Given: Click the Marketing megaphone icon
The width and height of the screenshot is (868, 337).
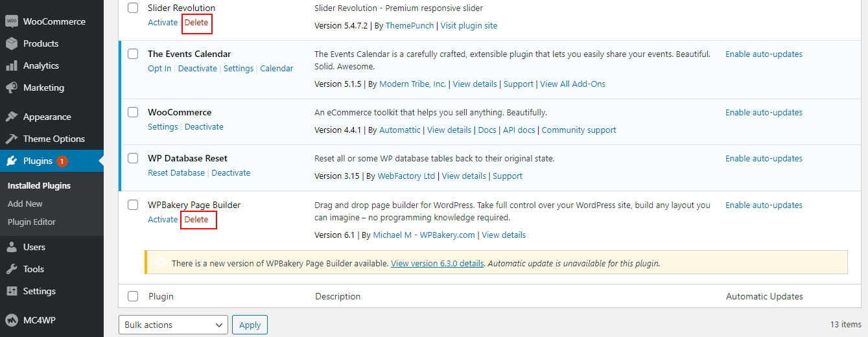Looking at the screenshot, I should 11,87.
